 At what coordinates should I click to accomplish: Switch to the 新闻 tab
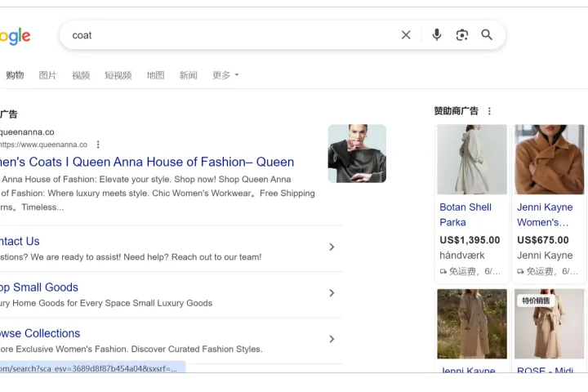pyautogui.click(x=189, y=75)
